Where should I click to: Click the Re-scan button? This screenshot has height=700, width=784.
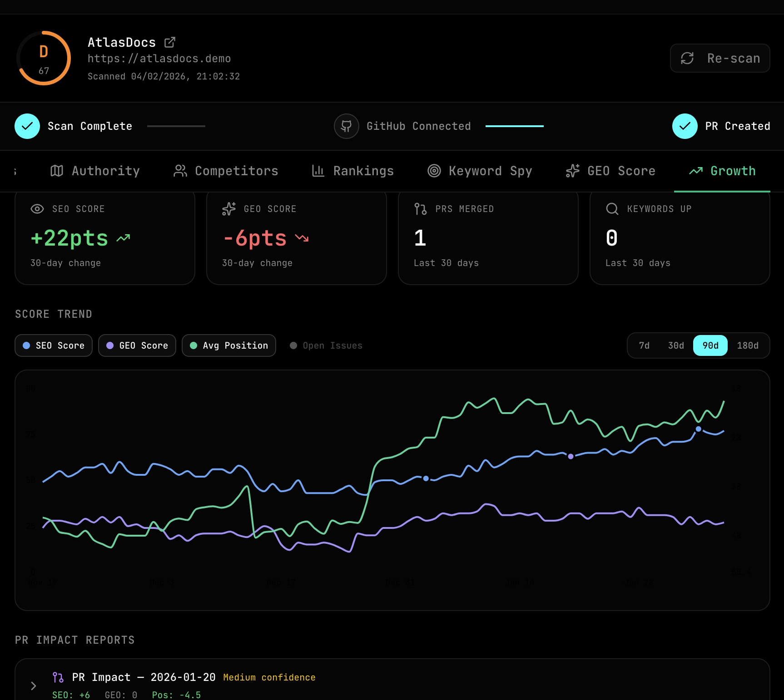coord(719,58)
